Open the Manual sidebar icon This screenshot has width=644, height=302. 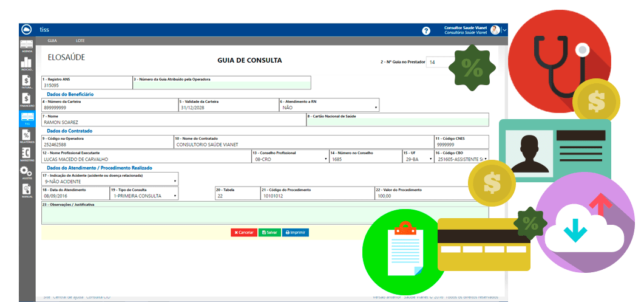(27, 191)
